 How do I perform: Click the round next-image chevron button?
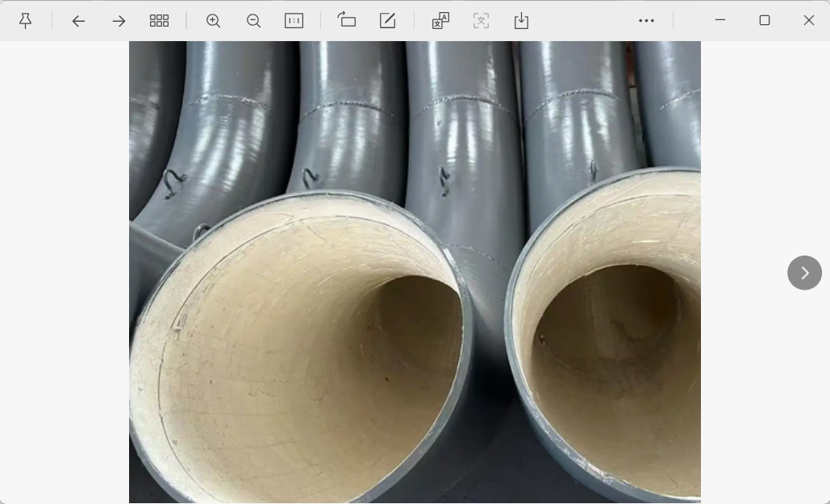click(x=805, y=273)
